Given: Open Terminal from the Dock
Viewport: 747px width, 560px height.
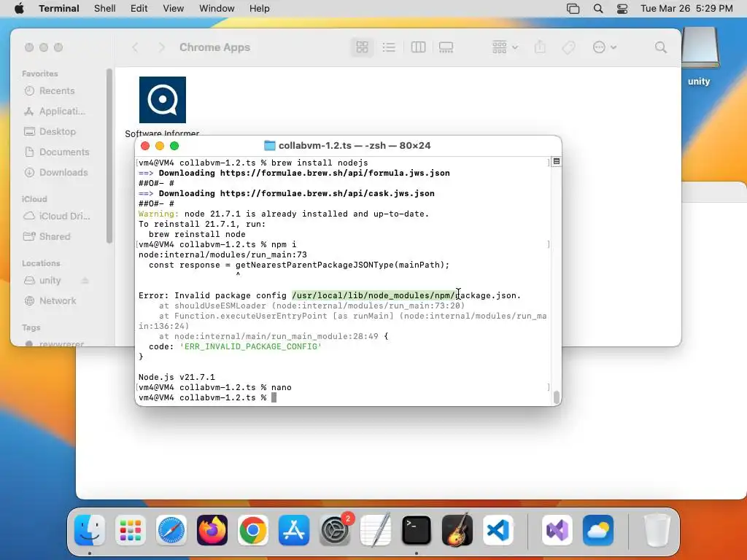Looking at the screenshot, I should (417, 530).
